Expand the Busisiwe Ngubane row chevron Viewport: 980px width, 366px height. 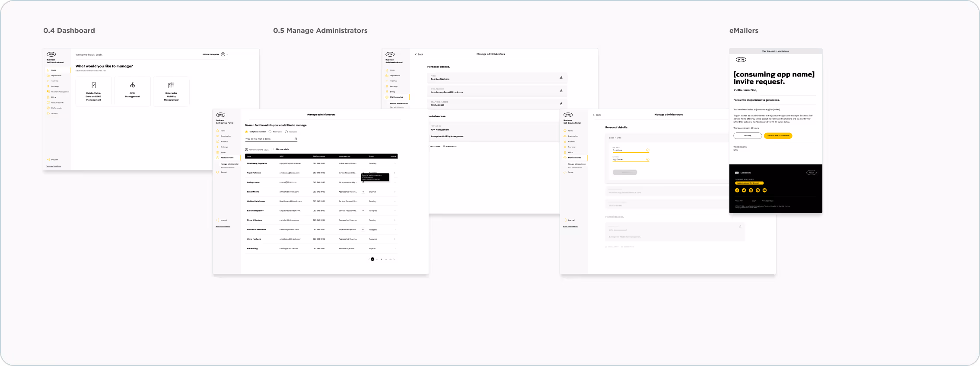click(395, 211)
